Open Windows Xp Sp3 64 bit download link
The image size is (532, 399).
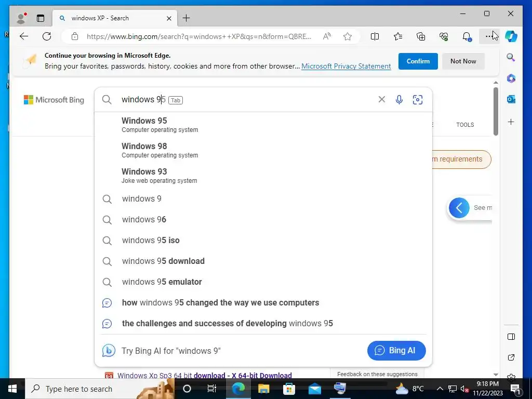(x=205, y=375)
